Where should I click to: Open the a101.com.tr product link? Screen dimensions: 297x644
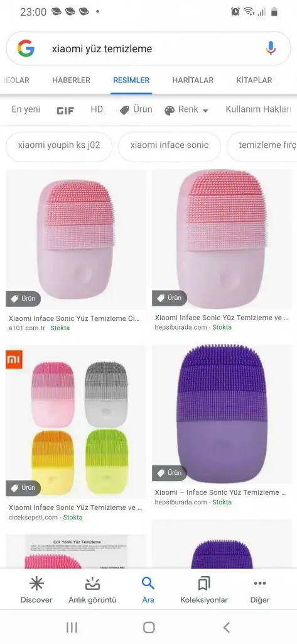[x=28, y=328]
